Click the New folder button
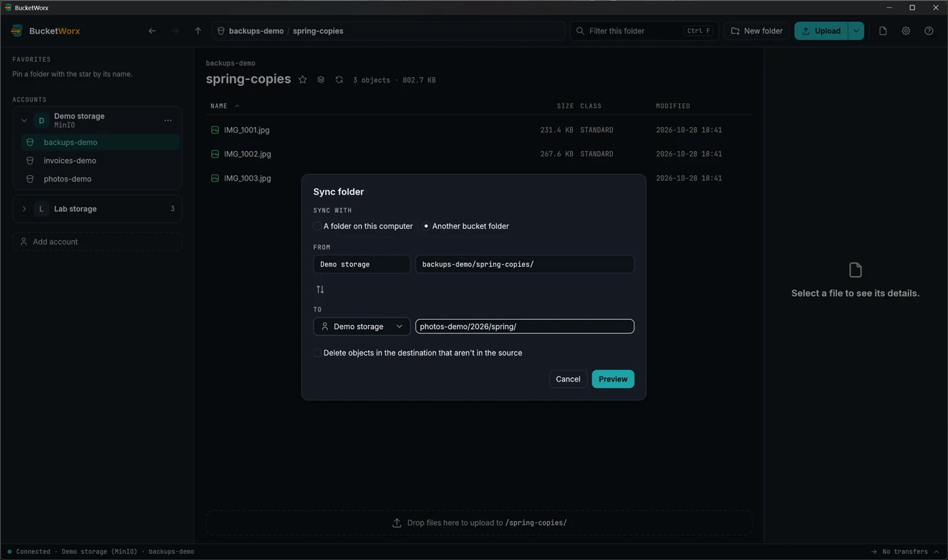Image resolution: width=948 pixels, height=560 pixels. click(x=756, y=31)
